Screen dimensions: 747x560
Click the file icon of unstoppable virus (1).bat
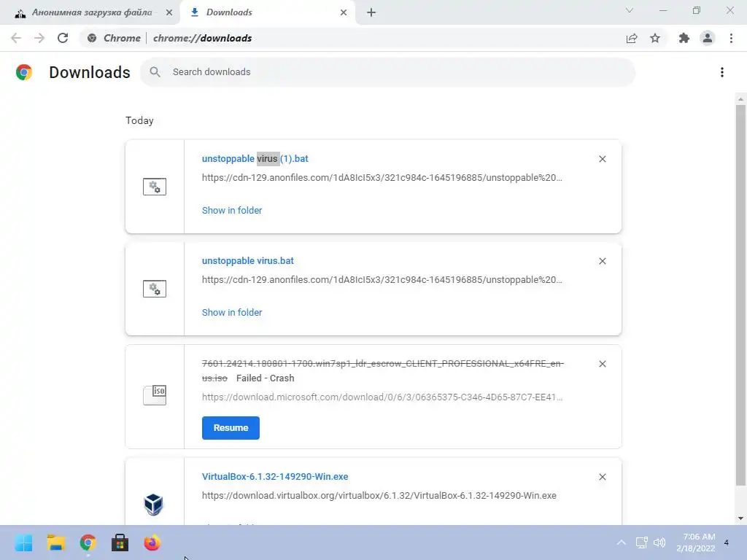(x=155, y=187)
